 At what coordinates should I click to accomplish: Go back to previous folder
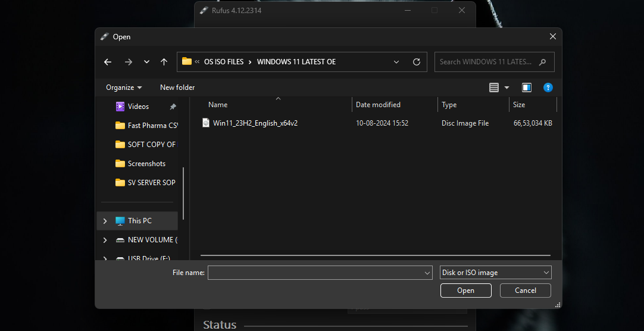(x=108, y=62)
